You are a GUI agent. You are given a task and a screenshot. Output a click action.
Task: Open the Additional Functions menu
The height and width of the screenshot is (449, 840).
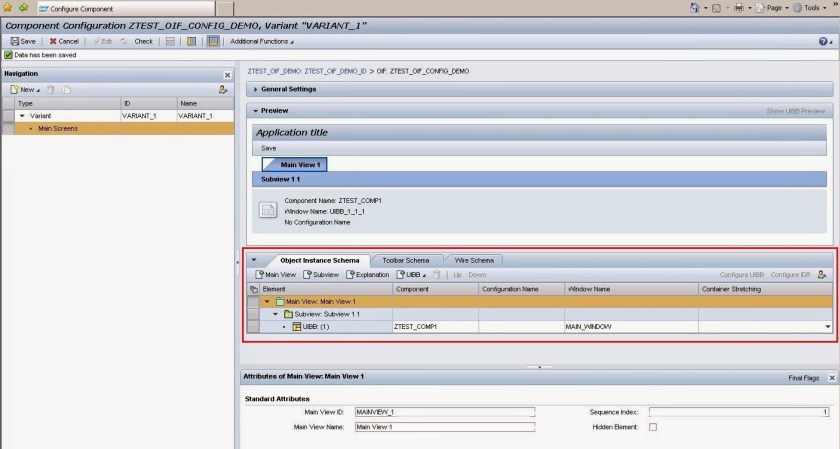pyautogui.click(x=262, y=41)
